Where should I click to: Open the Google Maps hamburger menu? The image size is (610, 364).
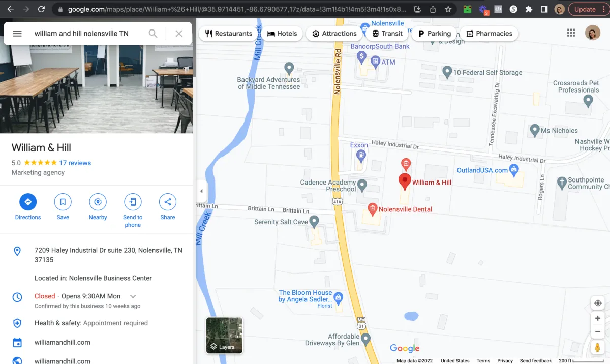pyautogui.click(x=17, y=34)
